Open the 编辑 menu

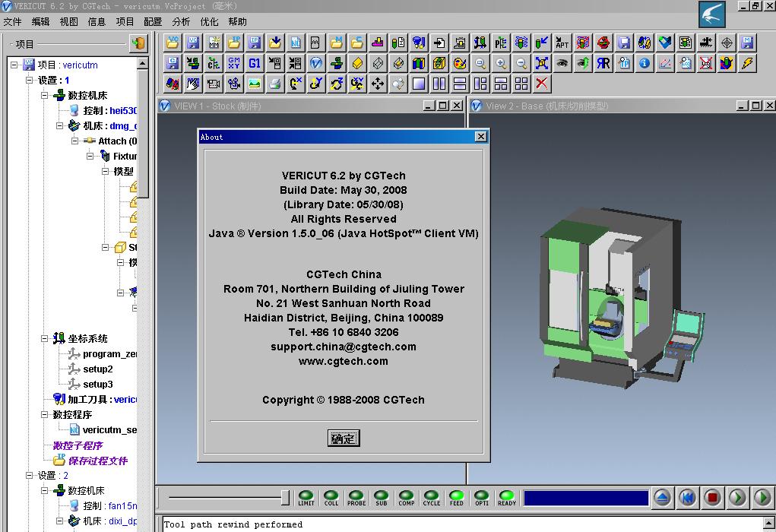(40, 22)
